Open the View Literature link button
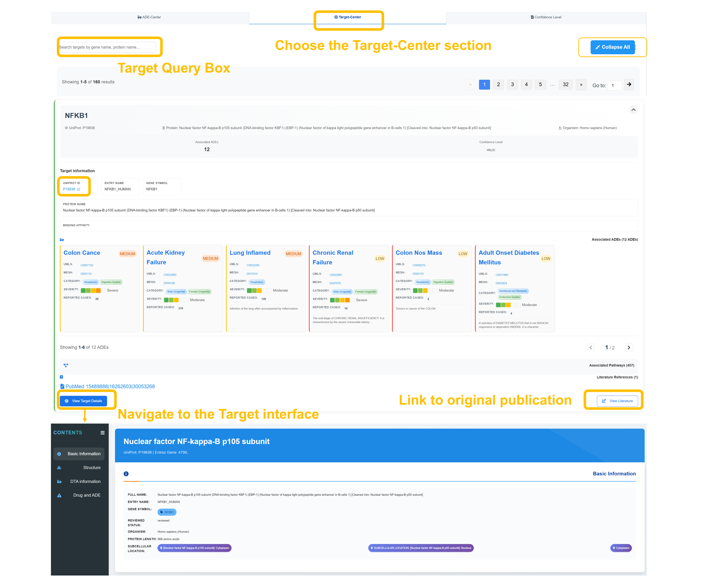Image resolution: width=701 pixels, height=588 pixels. tap(617, 401)
